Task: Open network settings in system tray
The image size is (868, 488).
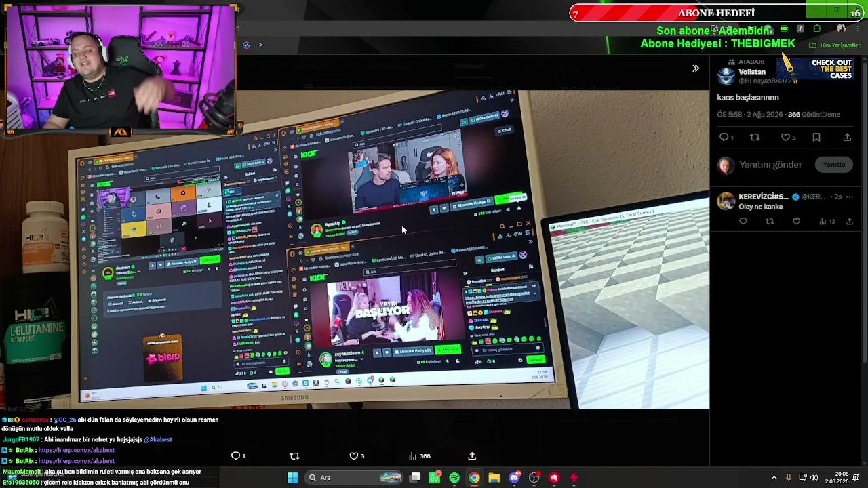Action: 803,478
